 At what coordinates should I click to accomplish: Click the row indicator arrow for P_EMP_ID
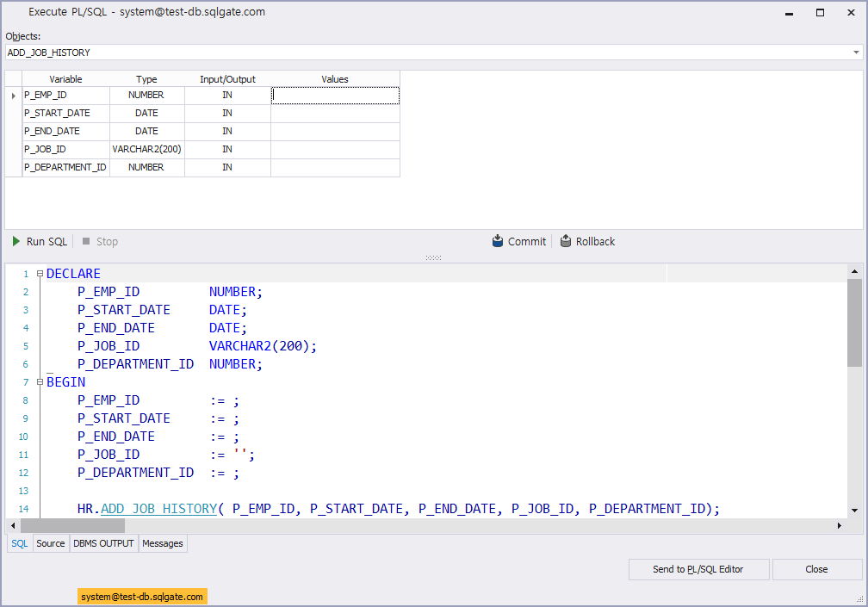click(13, 96)
